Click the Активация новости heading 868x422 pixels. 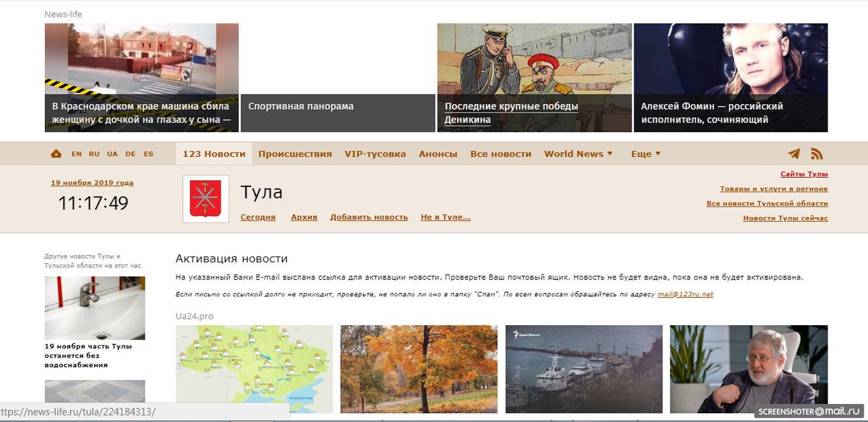point(231,259)
